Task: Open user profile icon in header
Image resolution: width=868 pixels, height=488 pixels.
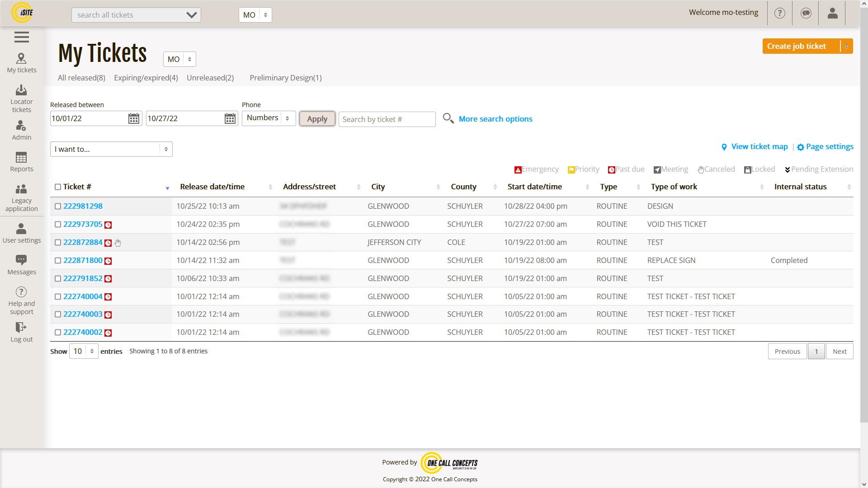Action: coord(832,13)
